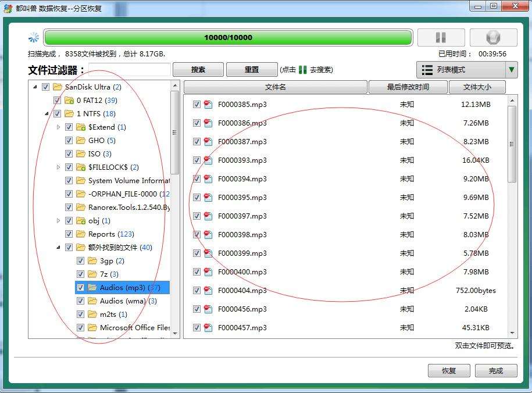Click the GHO folder icon
This screenshot has width=532, height=393.
pyautogui.click(x=80, y=141)
